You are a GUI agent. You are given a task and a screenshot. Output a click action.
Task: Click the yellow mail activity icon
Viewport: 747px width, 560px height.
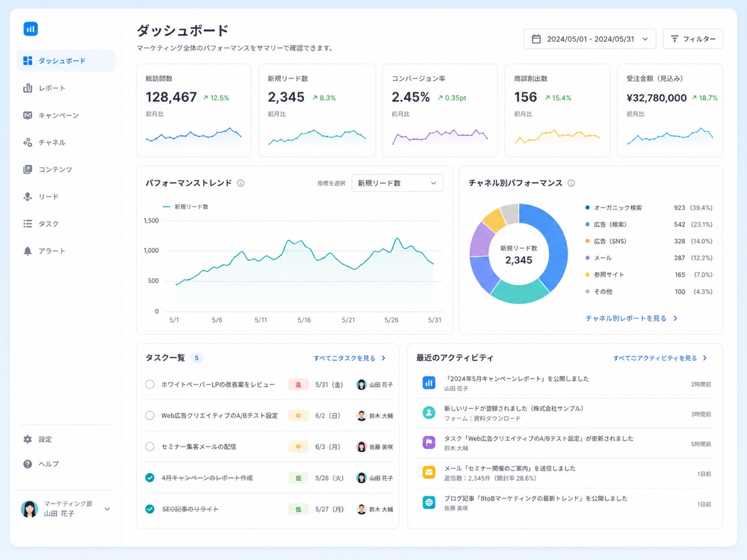click(x=429, y=472)
